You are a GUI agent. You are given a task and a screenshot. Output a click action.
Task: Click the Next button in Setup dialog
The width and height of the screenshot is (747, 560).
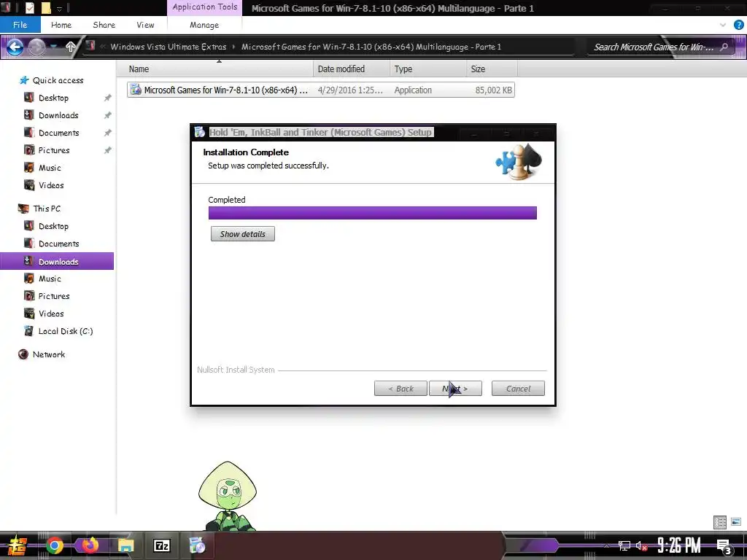(455, 389)
